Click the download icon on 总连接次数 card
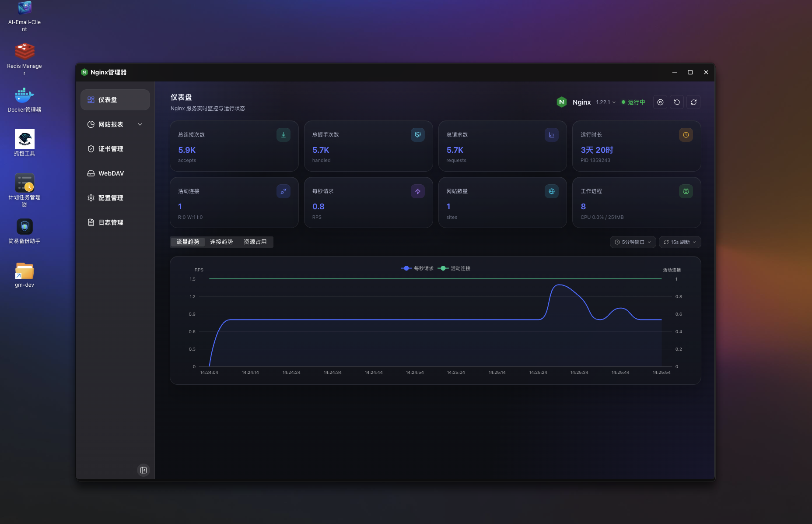812x524 pixels. pyautogui.click(x=283, y=135)
